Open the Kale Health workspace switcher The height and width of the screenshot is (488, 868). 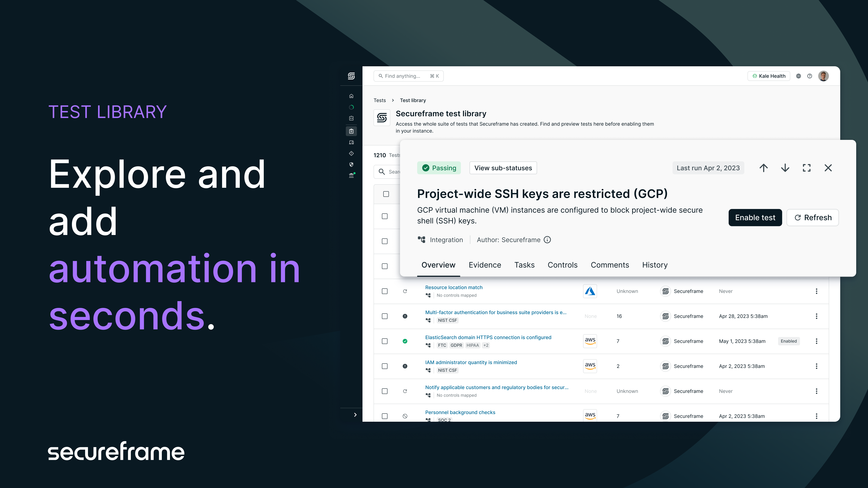coord(769,76)
